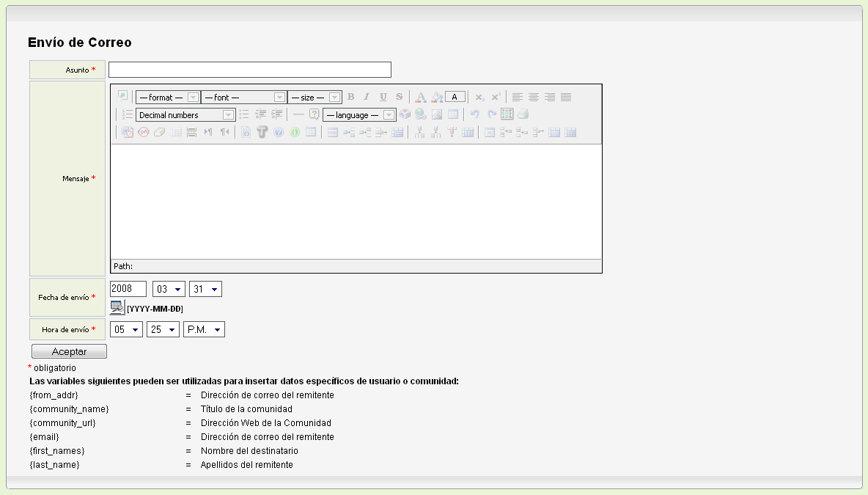The image size is (868, 495).
Task: Focus the Asunto input field
Action: click(250, 70)
